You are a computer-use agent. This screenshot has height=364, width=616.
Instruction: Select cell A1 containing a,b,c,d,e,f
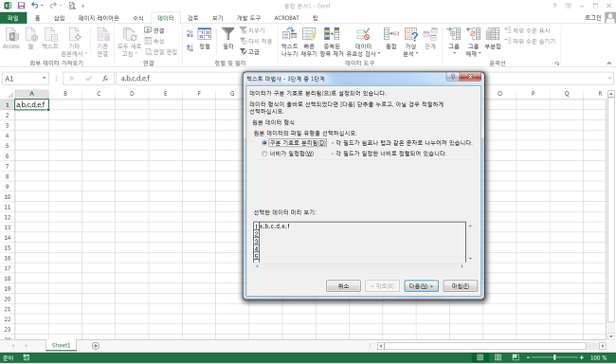pos(32,104)
